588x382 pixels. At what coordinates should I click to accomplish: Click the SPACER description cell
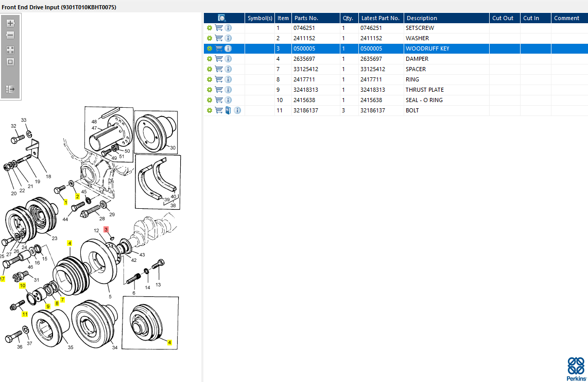tap(446, 69)
